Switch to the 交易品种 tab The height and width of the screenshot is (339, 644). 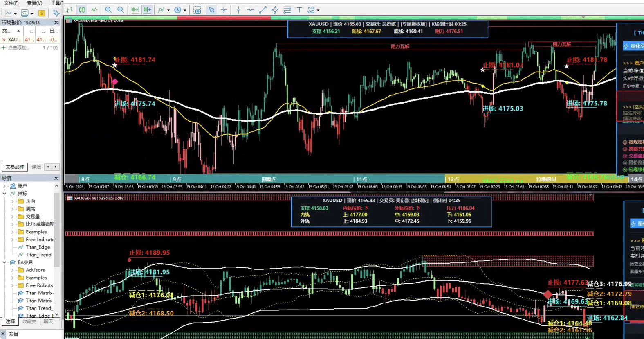[15, 167]
